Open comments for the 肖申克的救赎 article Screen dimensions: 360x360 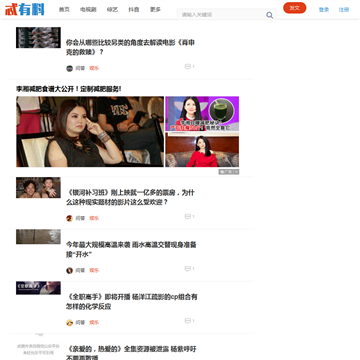tap(189, 67)
